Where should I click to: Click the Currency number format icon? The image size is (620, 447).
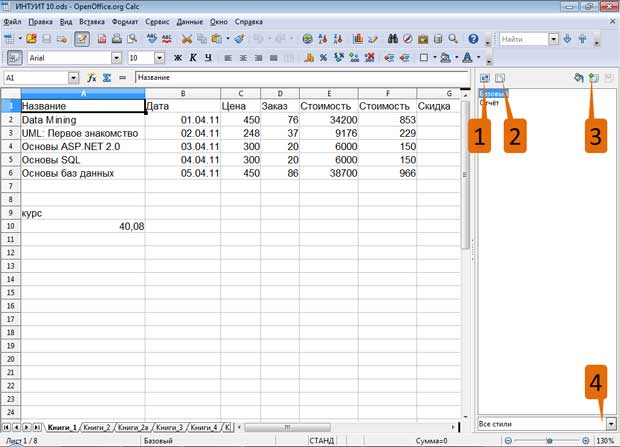[x=309, y=58]
